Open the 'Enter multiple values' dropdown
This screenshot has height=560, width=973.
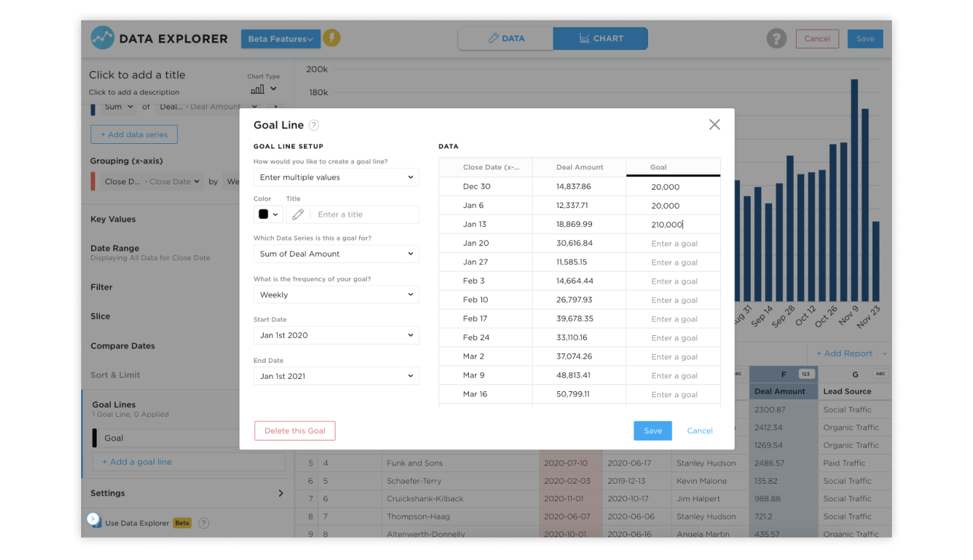point(336,177)
